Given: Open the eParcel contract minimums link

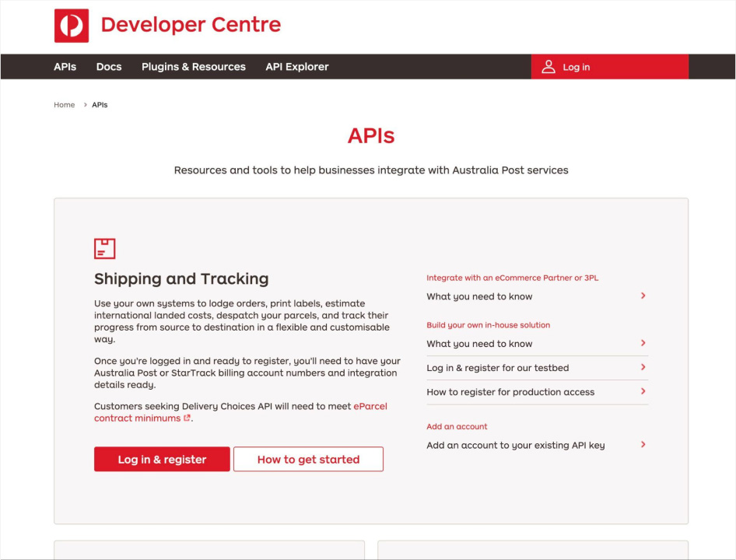Looking at the screenshot, I should point(240,412).
